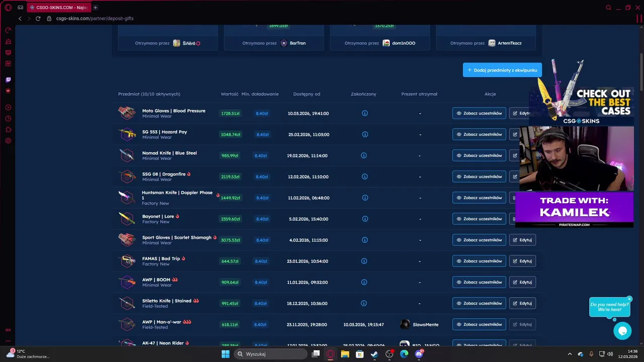Image resolution: width=644 pixels, height=362 pixels.
Task: Edit the FAMAS Bad Trip gift
Action: 522,261
